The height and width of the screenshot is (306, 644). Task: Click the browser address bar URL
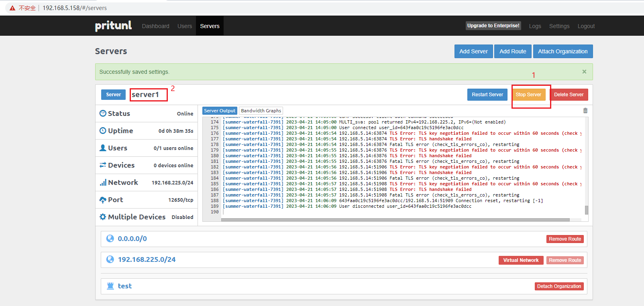pos(75,8)
